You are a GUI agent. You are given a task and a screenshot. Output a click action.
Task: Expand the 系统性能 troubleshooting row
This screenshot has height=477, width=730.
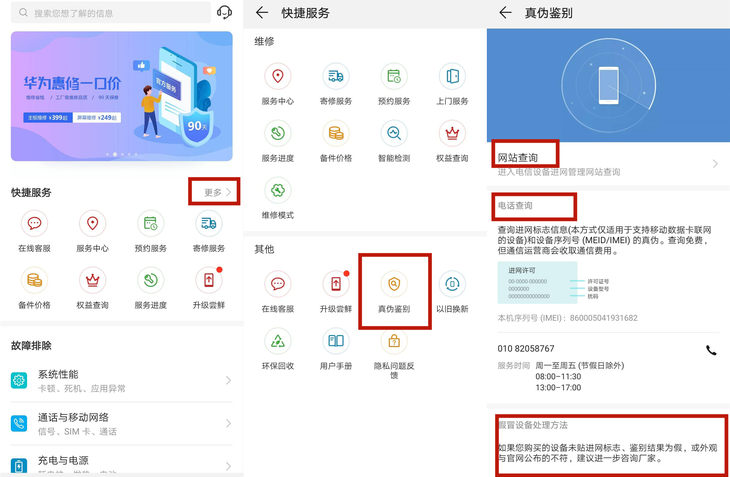(122, 381)
